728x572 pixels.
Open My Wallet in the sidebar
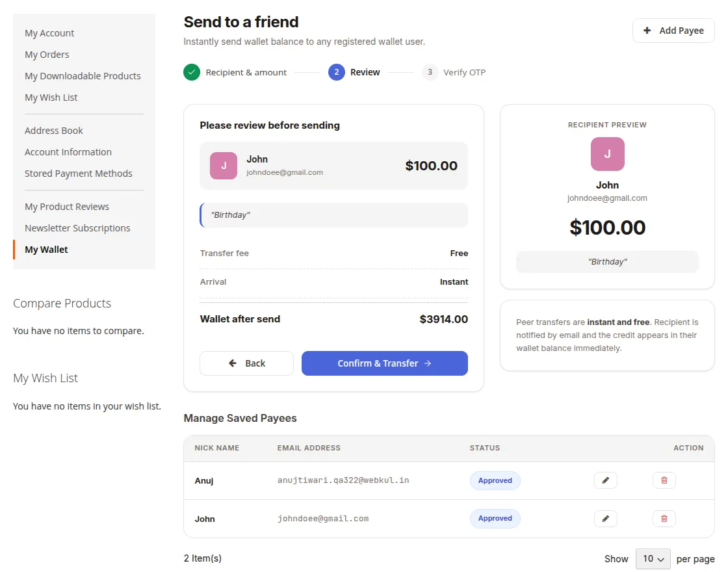coord(46,250)
